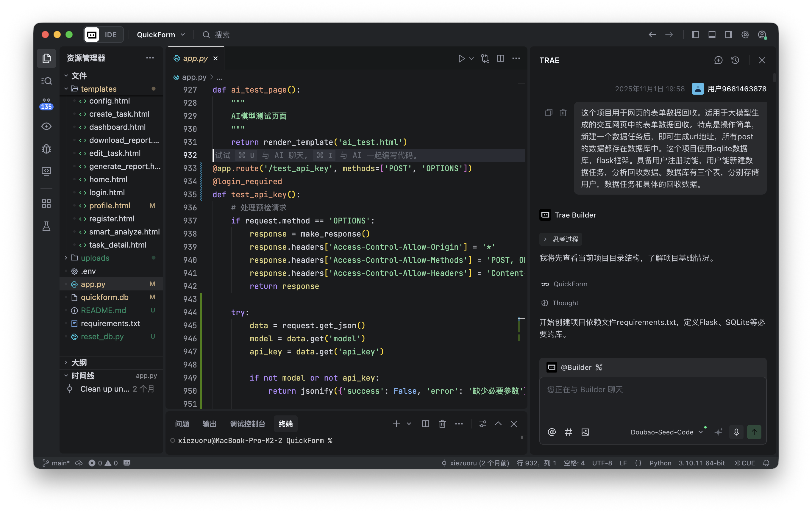Open the Doubao-Seed-Code model selector
The width and height of the screenshot is (812, 513).
point(666,432)
